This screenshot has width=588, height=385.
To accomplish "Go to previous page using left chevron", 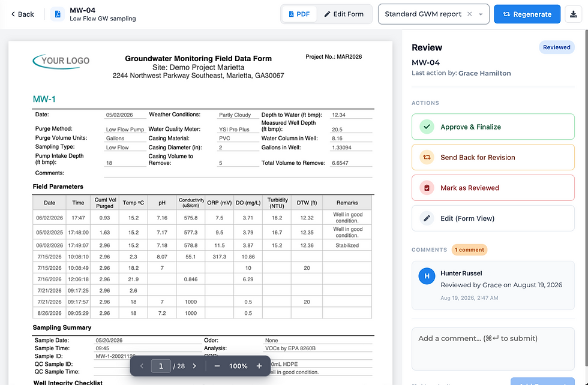I will point(142,366).
